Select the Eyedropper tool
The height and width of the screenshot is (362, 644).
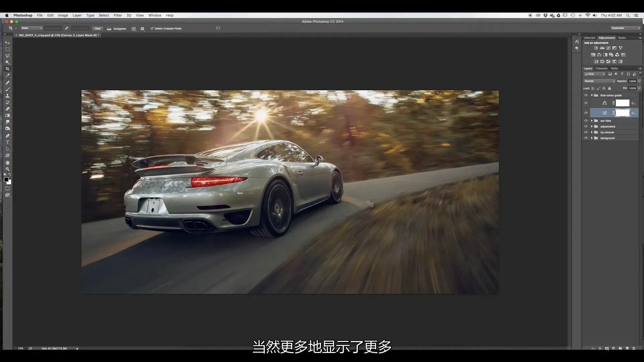7,76
